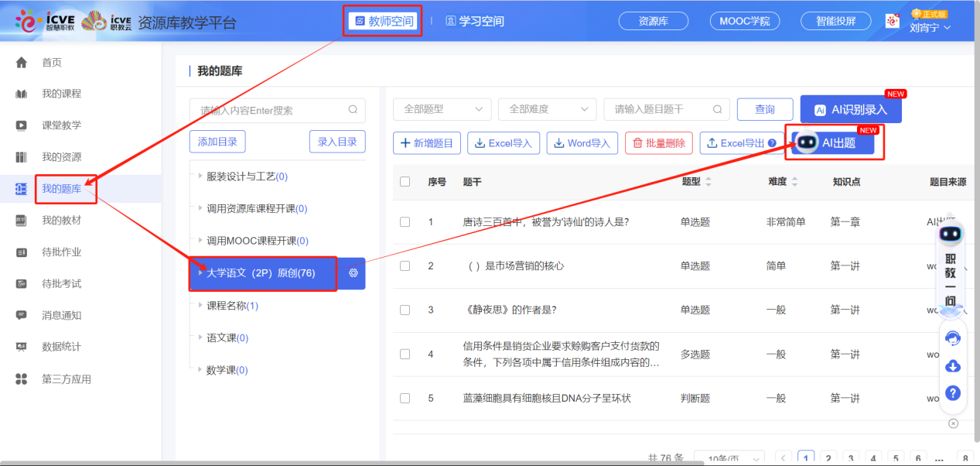The image size is (980, 466).
Task: Click the search magnifier in directory search box
Action: [x=353, y=110]
